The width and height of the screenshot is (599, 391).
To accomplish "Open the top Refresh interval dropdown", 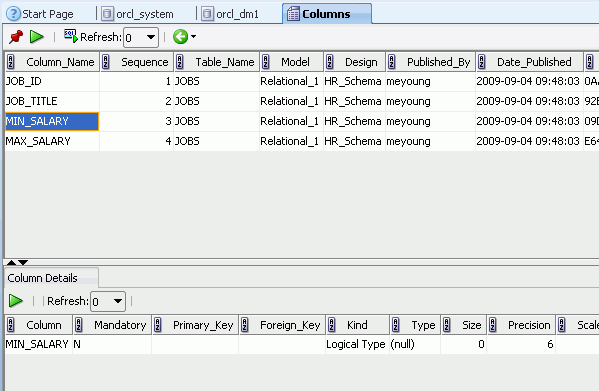I will tap(151, 37).
